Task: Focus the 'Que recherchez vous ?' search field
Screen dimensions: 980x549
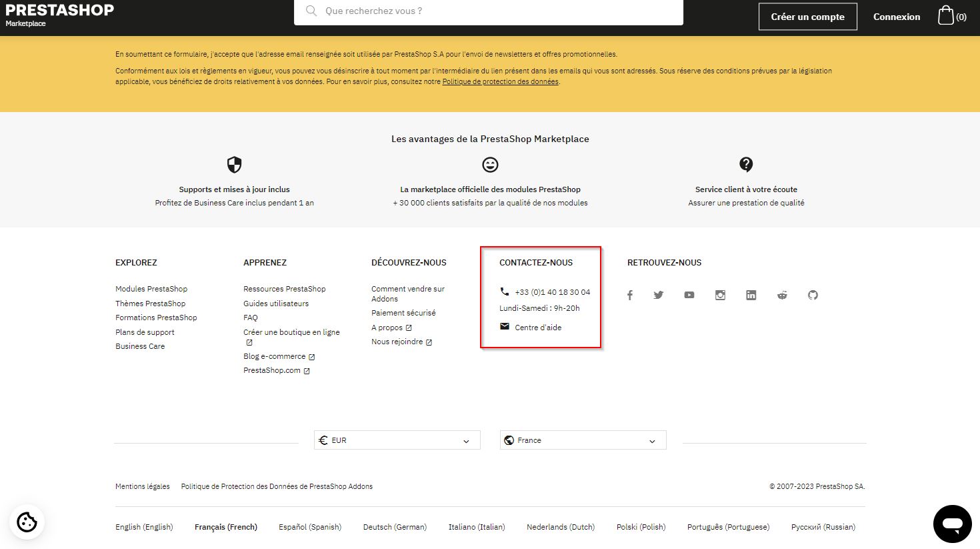Action: tap(493, 11)
